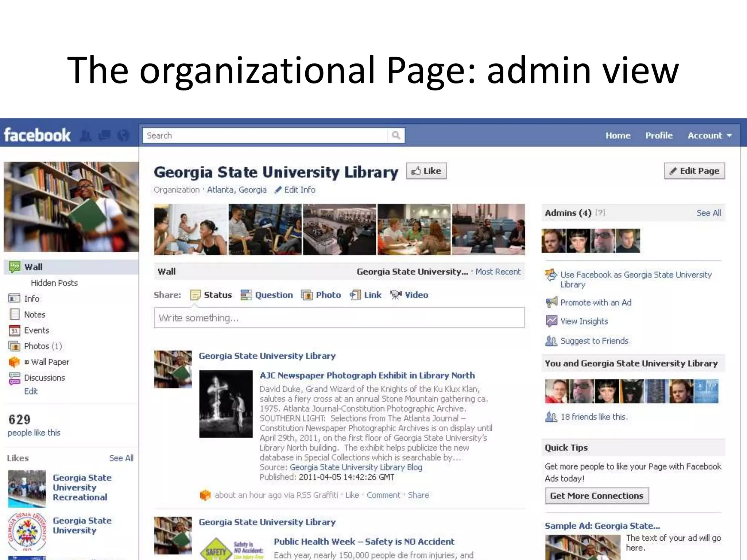The width and height of the screenshot is (747, 560).
Task: Go to Home in top navigation
Action: click(618, 136)
